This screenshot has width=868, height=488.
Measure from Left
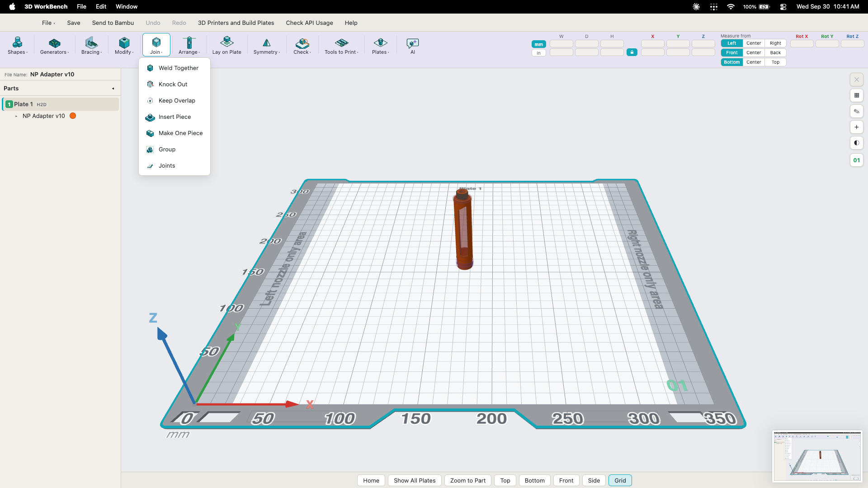click(731, 43)
